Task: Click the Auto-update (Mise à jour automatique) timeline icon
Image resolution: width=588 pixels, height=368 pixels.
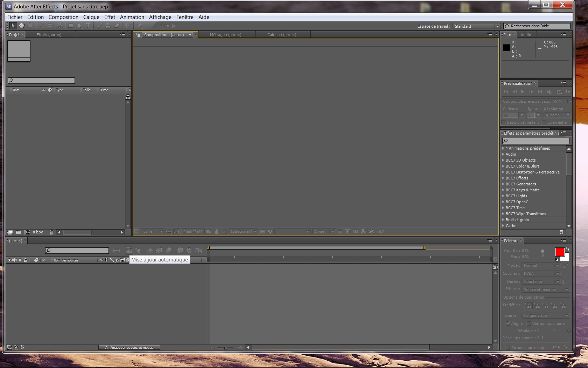Action: tap(129, 250)
